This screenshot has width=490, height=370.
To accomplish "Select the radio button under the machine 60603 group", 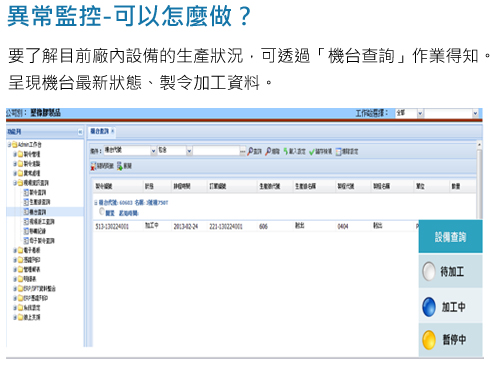I will click(102, 212).
